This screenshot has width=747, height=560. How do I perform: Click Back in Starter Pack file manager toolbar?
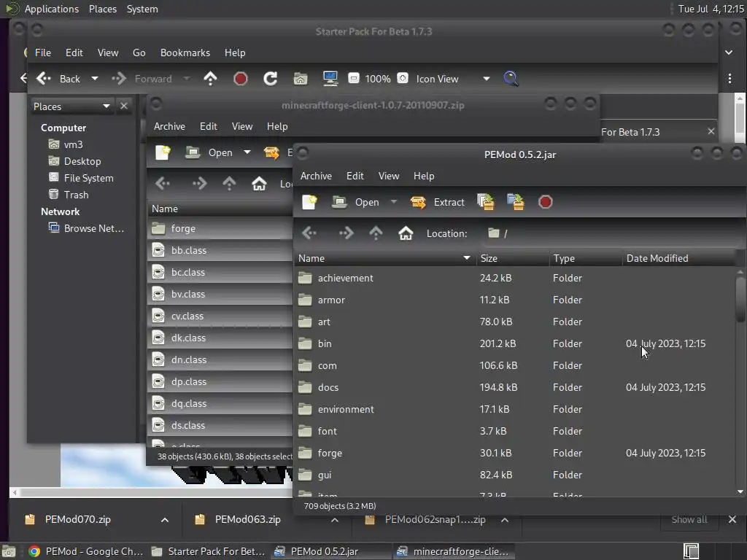(60, 79)
